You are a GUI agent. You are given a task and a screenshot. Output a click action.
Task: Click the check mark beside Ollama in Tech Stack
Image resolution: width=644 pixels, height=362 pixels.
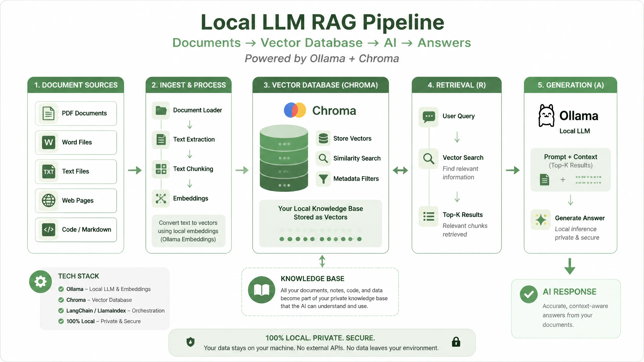point(61,289)
